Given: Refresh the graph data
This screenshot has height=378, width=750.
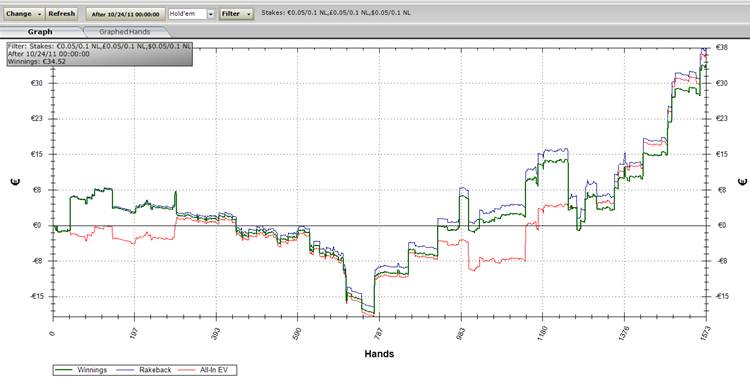Looking at the screenshot, I should [x=62, y=14].
